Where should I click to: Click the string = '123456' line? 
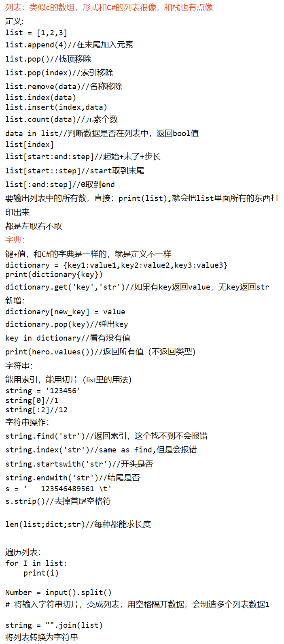(x=43, y=391)
